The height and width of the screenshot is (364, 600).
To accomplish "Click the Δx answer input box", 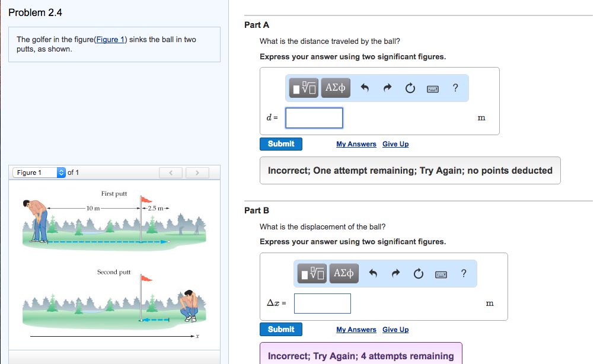I will click(x=322, y=303).
